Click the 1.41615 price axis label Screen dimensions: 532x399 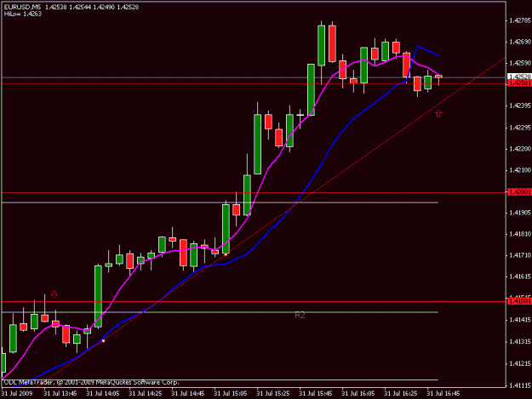click(520, 277)
